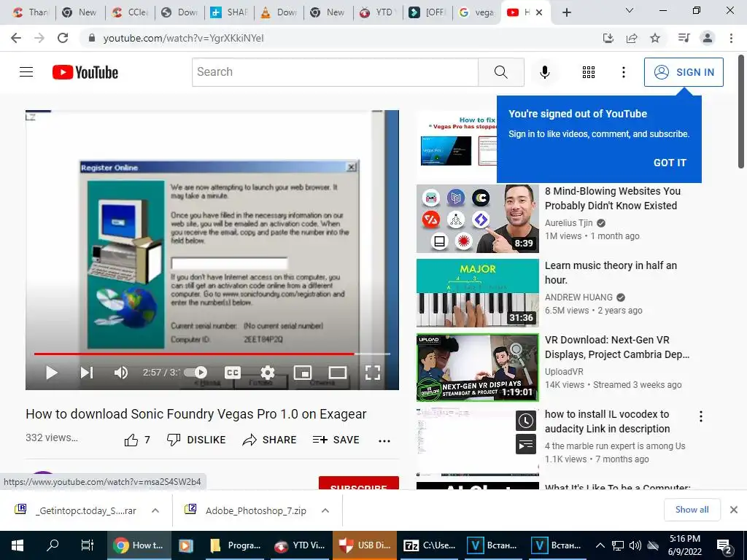Toggle closed captions CC button
747x560 pixels.
[x=233, y=373]
